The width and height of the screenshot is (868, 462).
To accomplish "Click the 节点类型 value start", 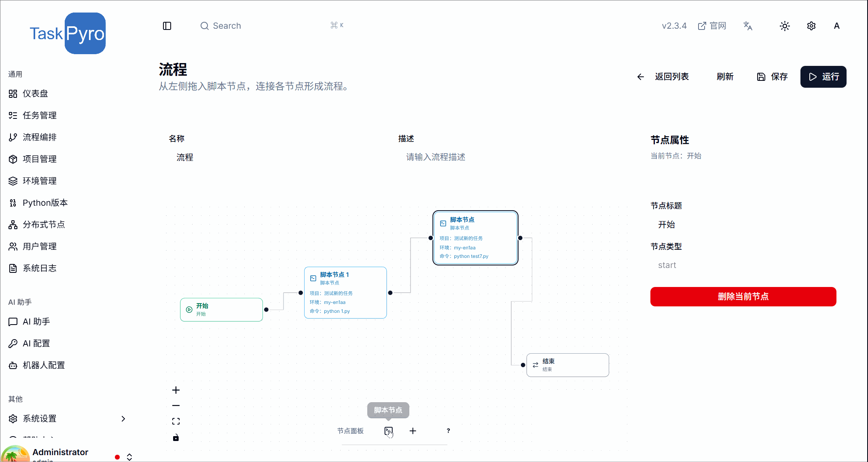I will click(667, 265).
